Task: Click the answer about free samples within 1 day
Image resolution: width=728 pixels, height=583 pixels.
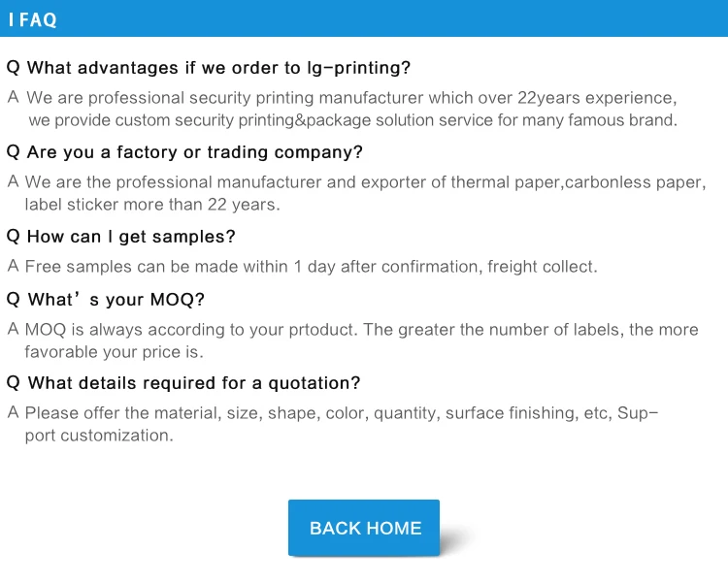Action: pos(311,267)
